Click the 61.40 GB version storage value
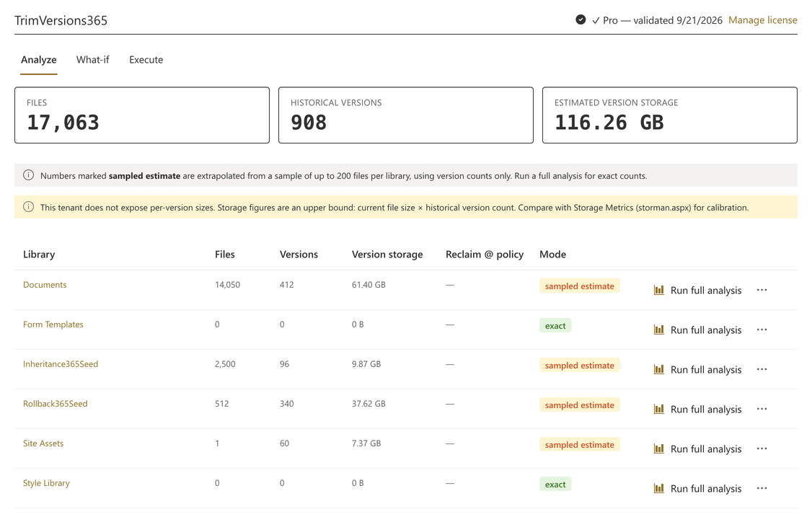The width and height of the screenshot is (812, 522). click(369, 285)
